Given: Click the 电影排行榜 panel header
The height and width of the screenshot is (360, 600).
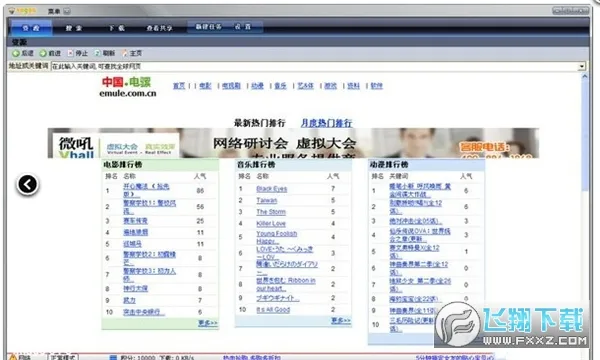Looking at the screenshot, I should pos(160,165).
